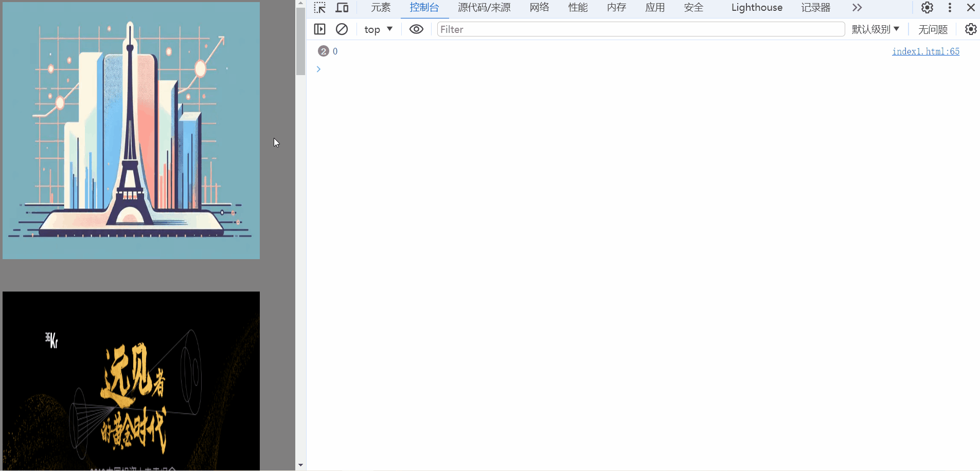Switch to the 网络 tab

click(x=538, y=7)
